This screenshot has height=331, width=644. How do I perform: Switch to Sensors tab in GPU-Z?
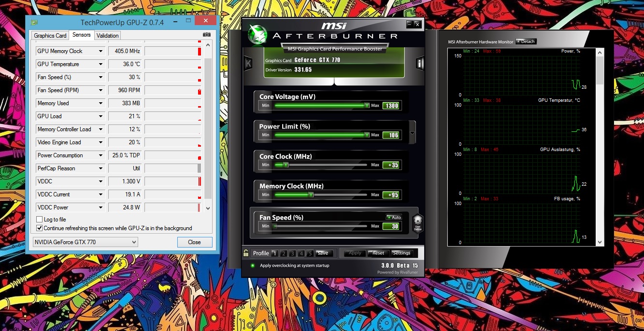click(82, 35)
